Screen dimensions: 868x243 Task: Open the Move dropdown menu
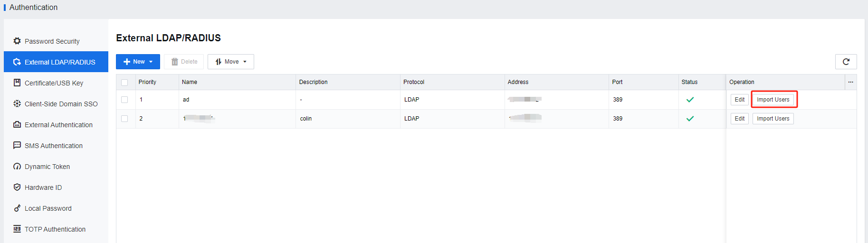[x=231, y=62]
